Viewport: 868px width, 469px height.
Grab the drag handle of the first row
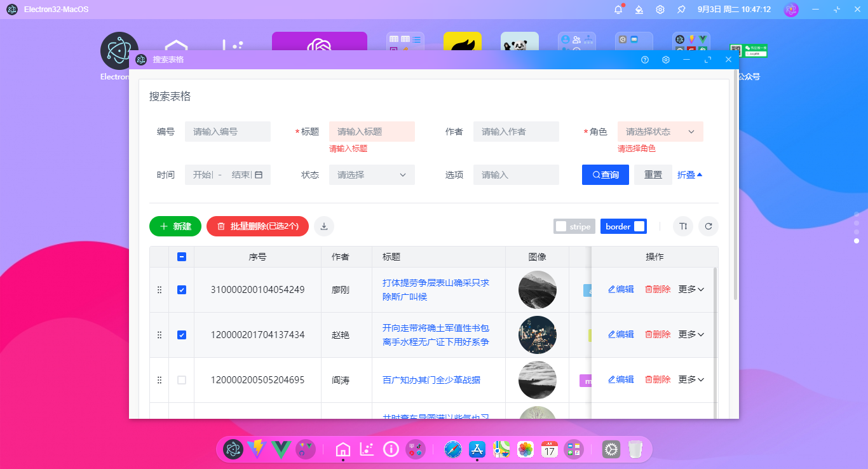[x=159, y=289]
